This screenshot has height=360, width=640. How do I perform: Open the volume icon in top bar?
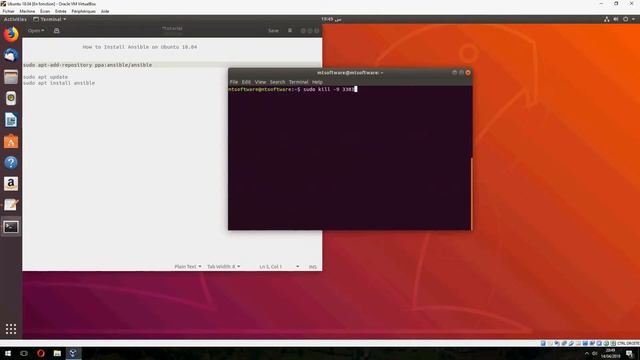(616, 19)
